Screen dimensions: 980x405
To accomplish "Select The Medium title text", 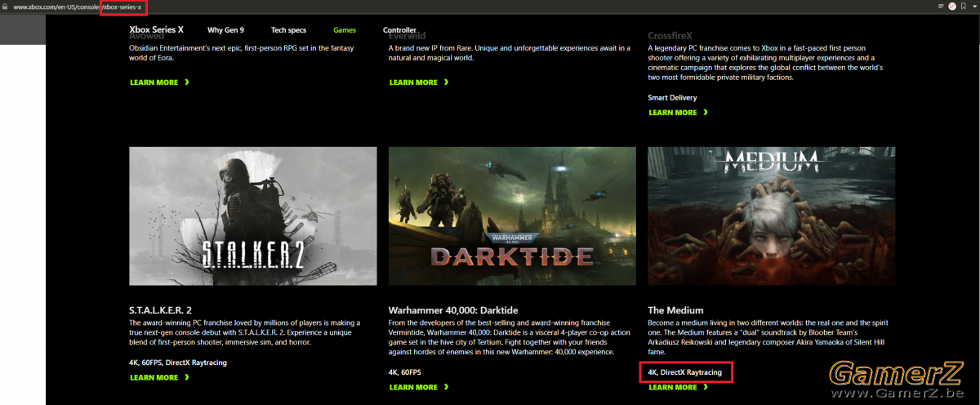I will [674, 309].
